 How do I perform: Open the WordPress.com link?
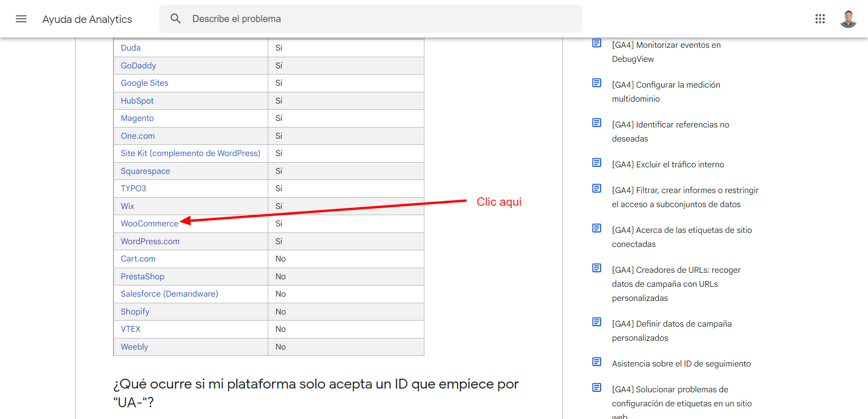click(x=150, y=241)
